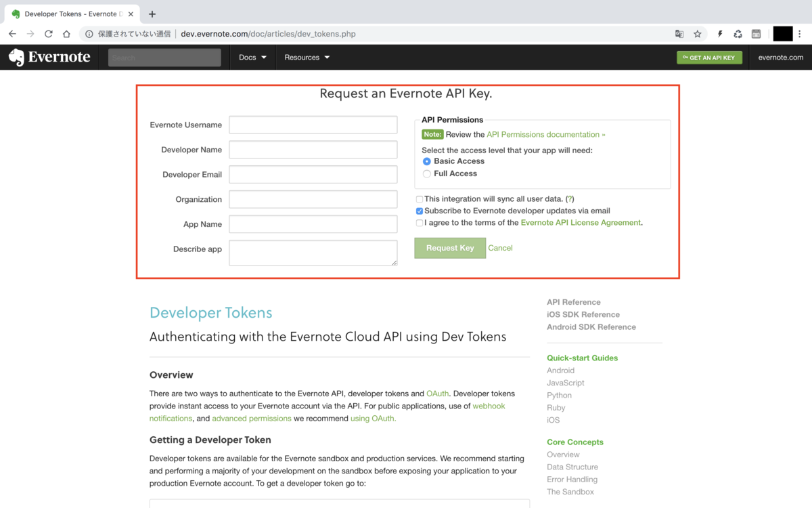Open The Sandbox sidebar link

tap(570, 492)
